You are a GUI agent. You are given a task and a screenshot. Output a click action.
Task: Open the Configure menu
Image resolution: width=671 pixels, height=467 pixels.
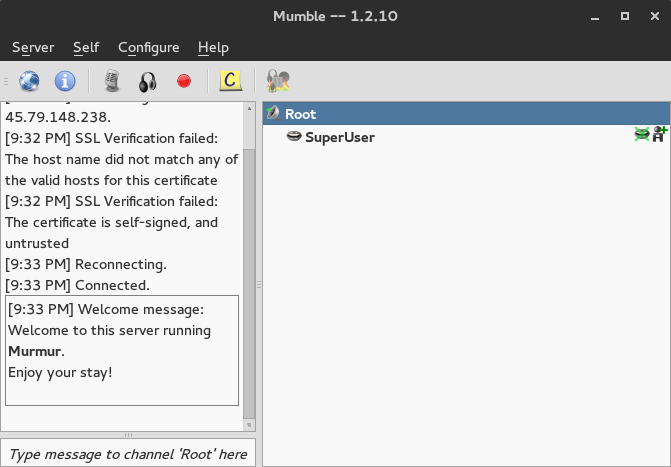tap(148, 47)
